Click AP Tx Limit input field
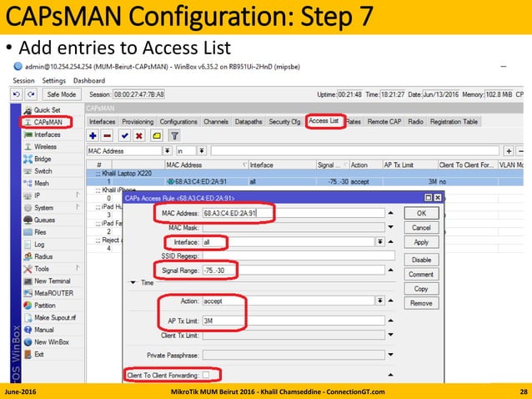Screen dimensions: 532x399 coord(294,321)
